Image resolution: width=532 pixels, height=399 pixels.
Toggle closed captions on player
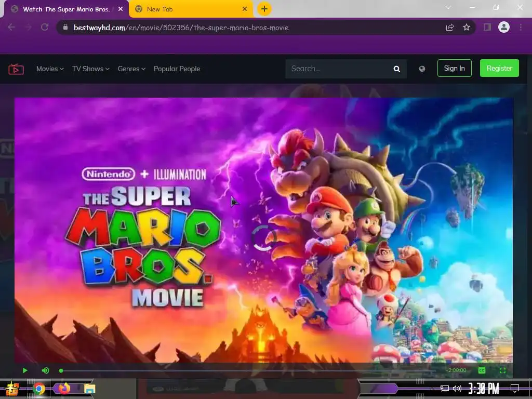point(482,370)
